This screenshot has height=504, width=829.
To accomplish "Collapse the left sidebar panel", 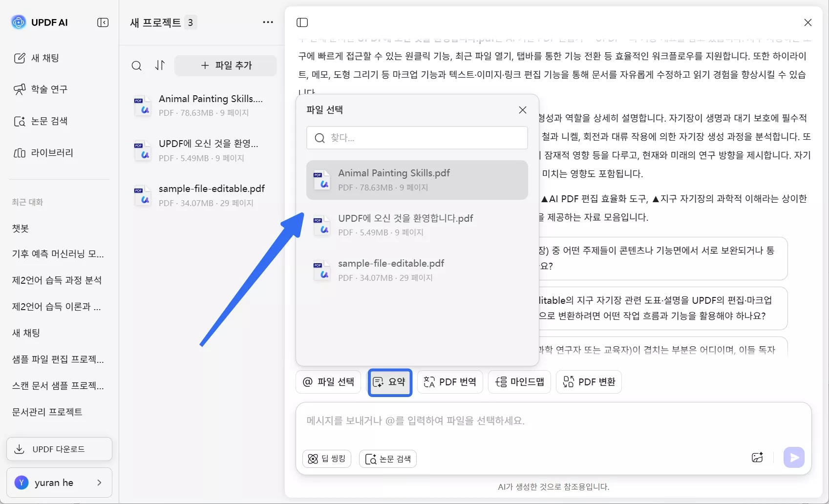I will 103,22.
